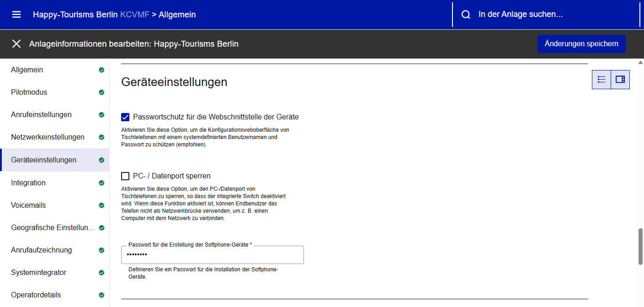Select Netzwerkeinstellungen in the sidebar
This screenshot has width=644, height=307.
click(x=48, y=137)
